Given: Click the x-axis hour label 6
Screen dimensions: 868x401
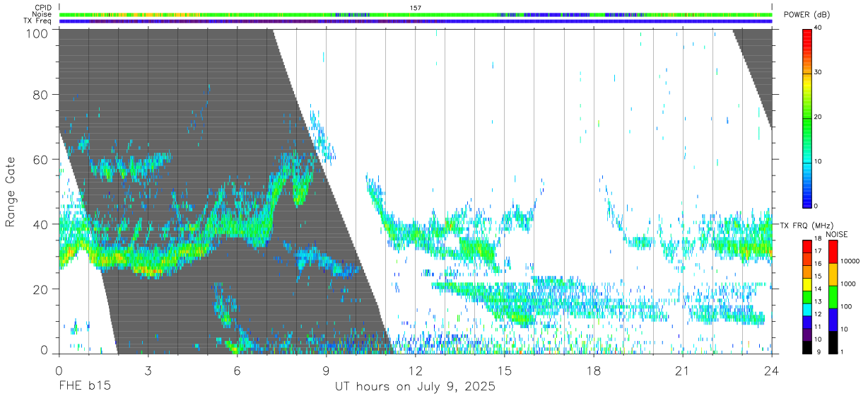Looking at the screenshot, I should click(x=237, y=371).
